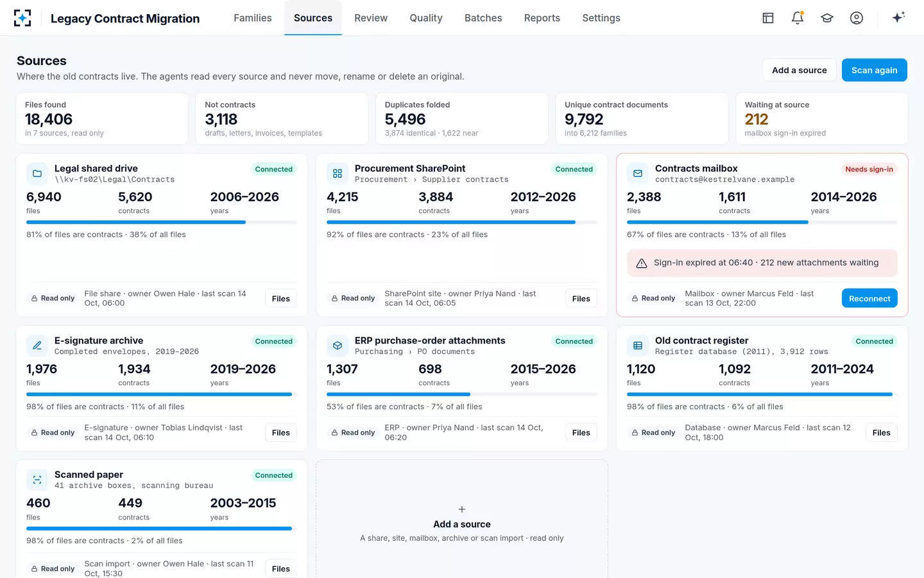Screen dimensions: 924x578
Task: Click the envelope icon on Contracts mailbox
Action: [x=638, y=173]
